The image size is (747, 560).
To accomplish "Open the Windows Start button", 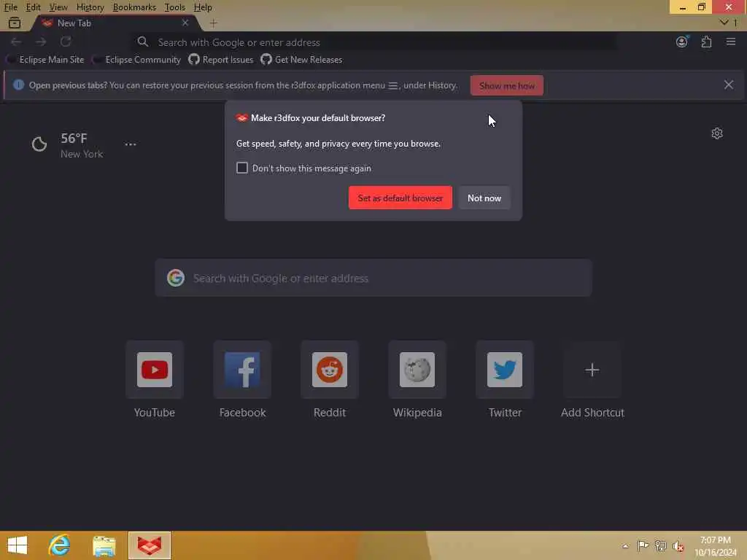I will pos(18,545).
